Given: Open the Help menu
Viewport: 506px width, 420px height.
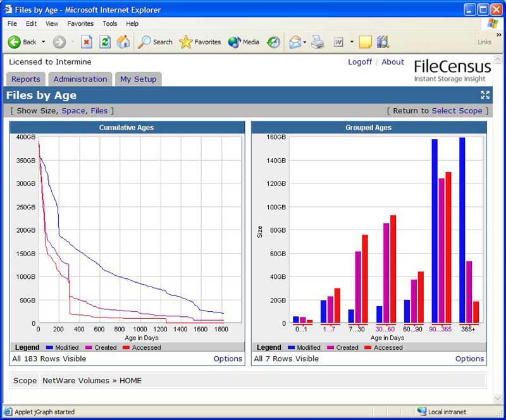Looking at the screenshot, I should point(132,23).
